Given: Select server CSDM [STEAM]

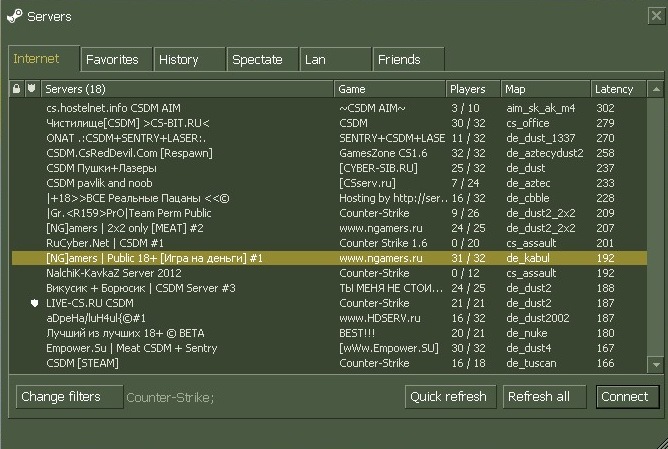Looking at the screenshot, I should pyautogui.click(x=329, y=363).
